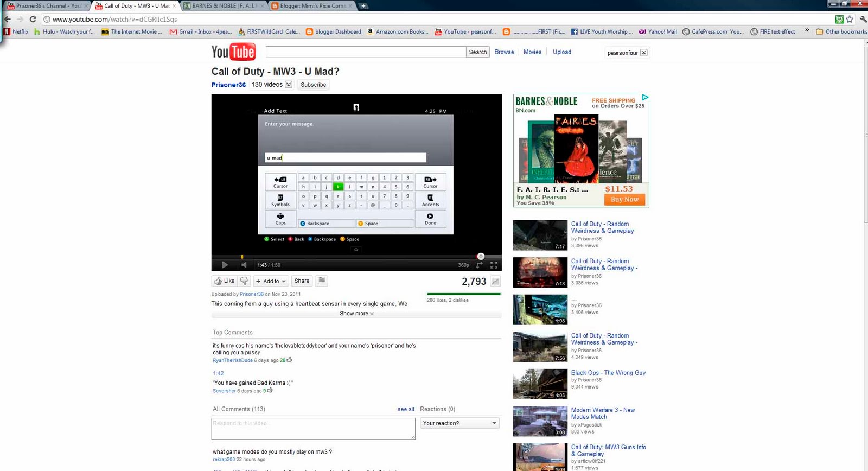Reload the page with the refresh icon

click(33, 19)
